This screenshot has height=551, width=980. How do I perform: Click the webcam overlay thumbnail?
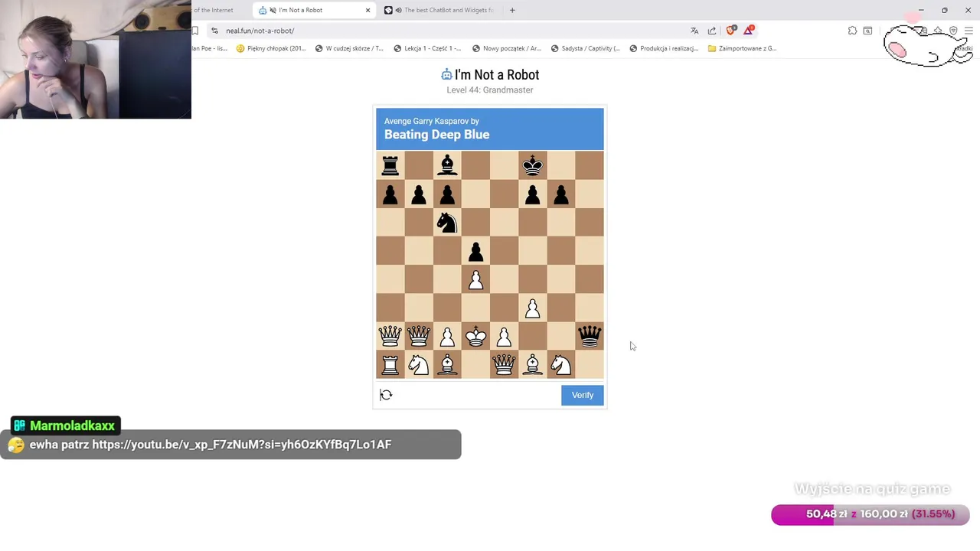coord(96,59)
